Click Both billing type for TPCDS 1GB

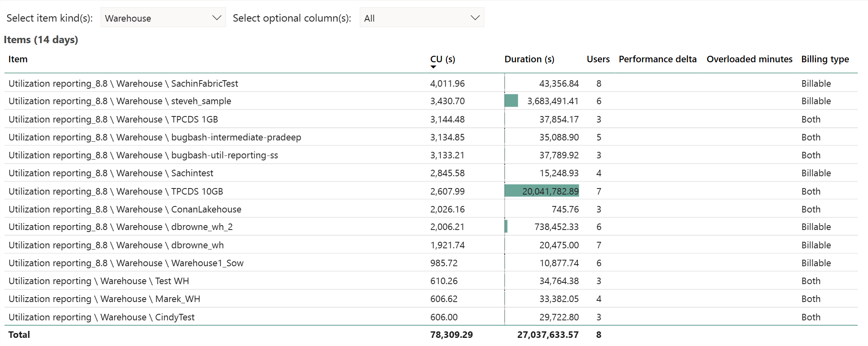[x=811, y=119]
